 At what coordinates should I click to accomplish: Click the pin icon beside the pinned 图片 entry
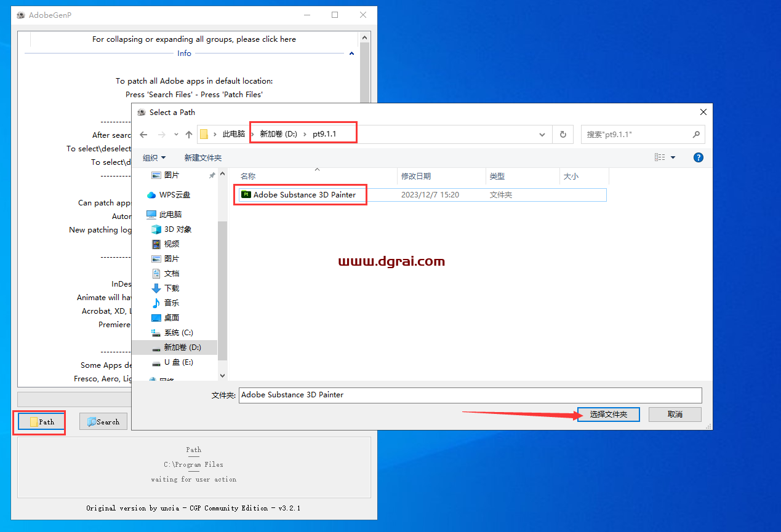(x=212, y=175)
